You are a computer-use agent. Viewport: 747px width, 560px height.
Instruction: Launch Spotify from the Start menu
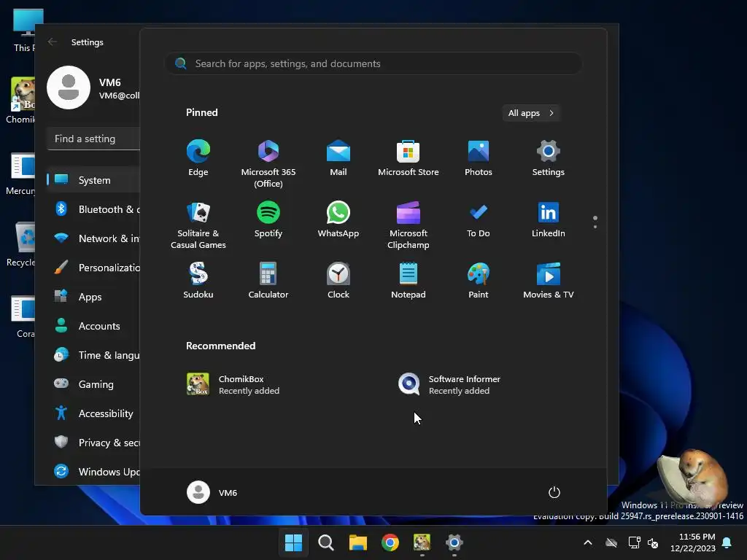click(x=268, y=219)
